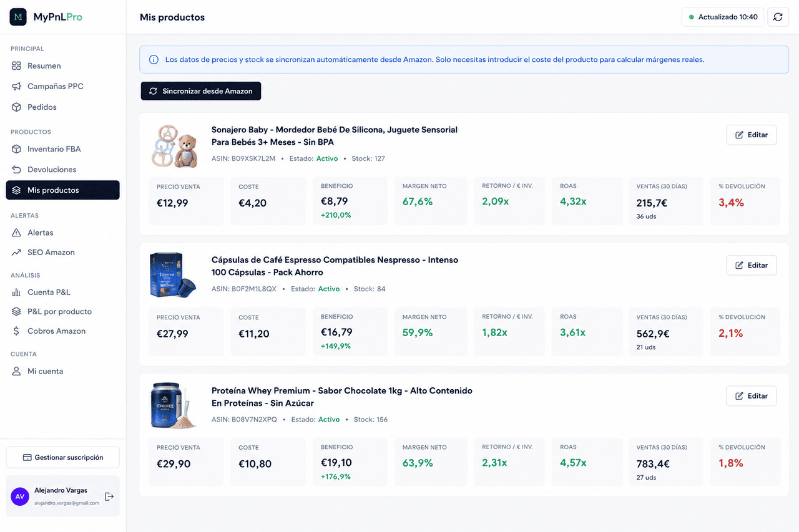Click the Campañas PPC megaphone icon
799x532 pixels.
(17, 86)
